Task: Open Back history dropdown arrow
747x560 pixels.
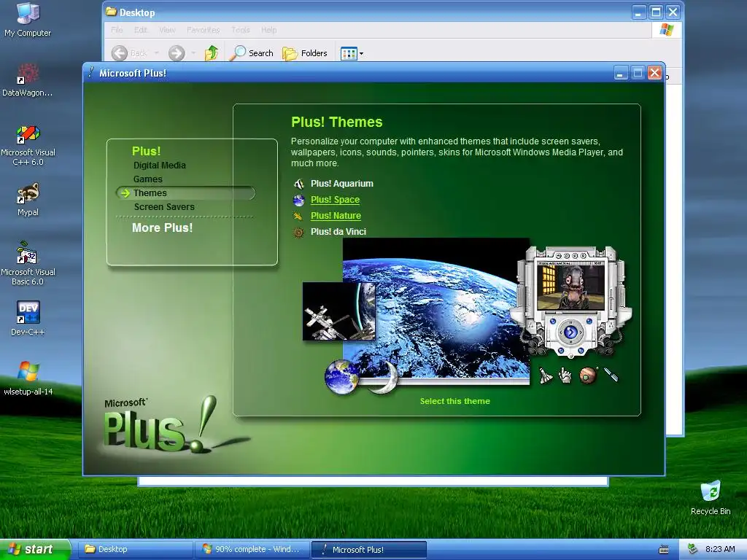Action: pos(156,53)
